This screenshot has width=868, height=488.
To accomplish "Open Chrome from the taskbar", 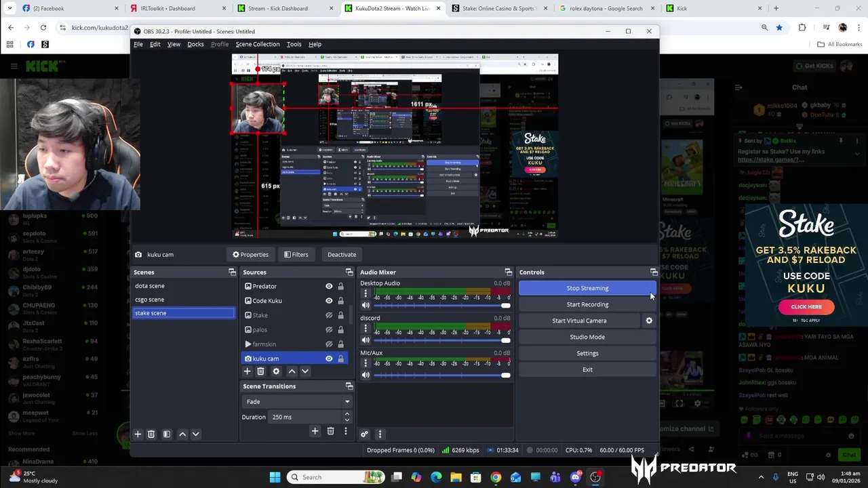I will (496, 477).
